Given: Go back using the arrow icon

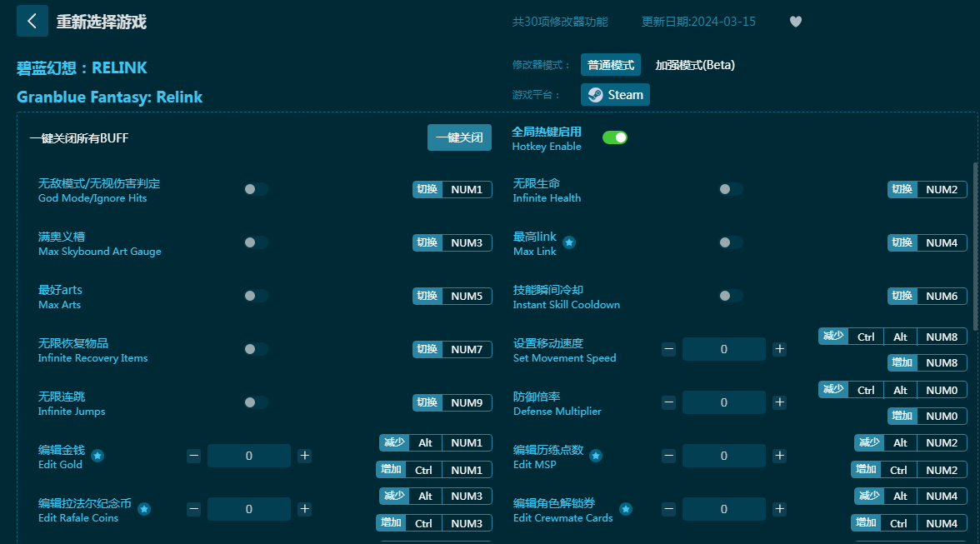Looking at the screenshot, I should [x=32, y=21].
